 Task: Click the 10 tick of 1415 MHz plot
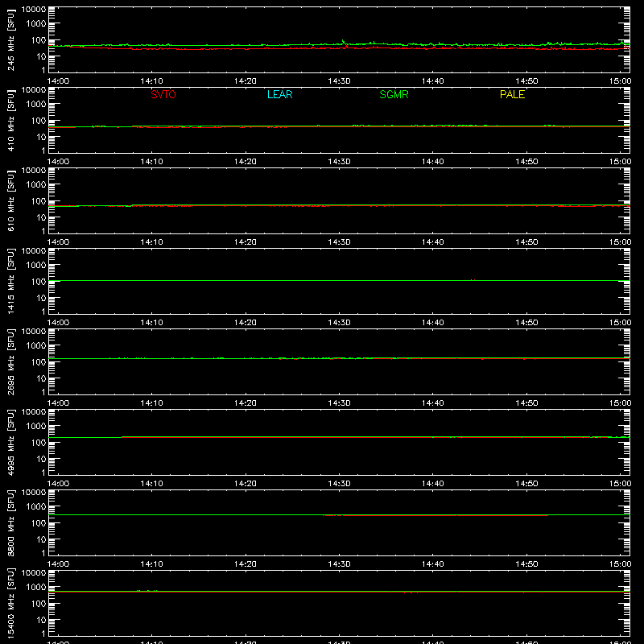click(41, 298)
